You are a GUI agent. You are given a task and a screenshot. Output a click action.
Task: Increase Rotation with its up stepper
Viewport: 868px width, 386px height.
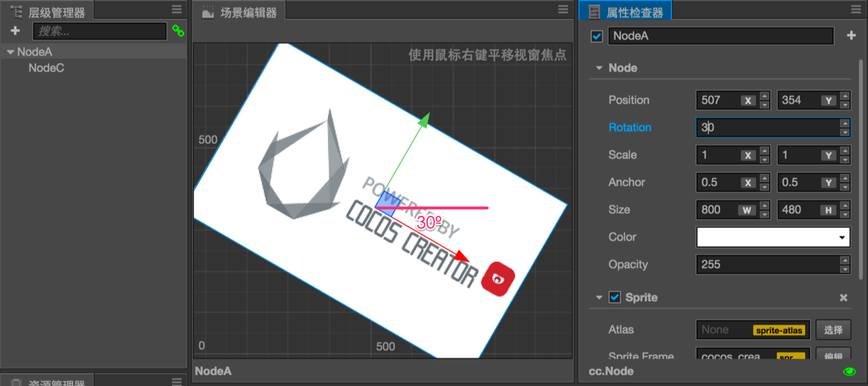(x=845, y=123)
